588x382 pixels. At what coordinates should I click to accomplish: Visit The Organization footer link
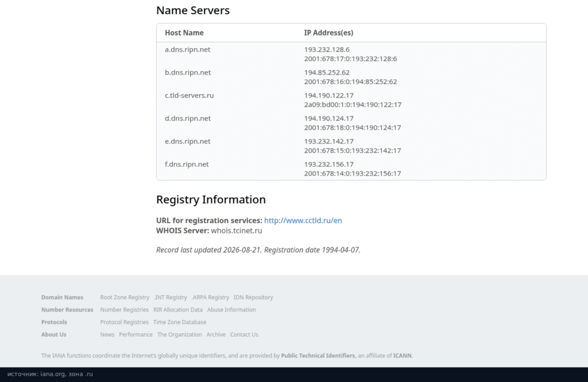(x=179, y=334)
